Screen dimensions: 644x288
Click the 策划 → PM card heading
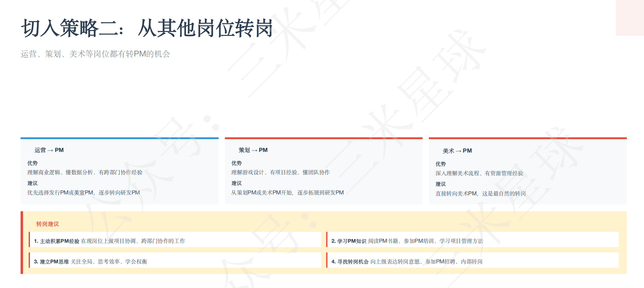[x=253, y=150]
